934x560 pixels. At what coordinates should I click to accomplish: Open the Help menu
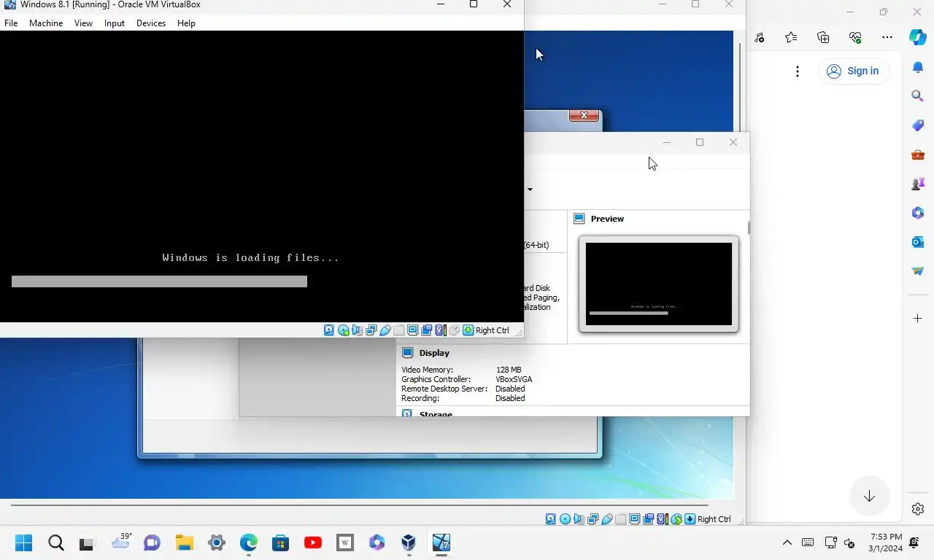point(186,23)
